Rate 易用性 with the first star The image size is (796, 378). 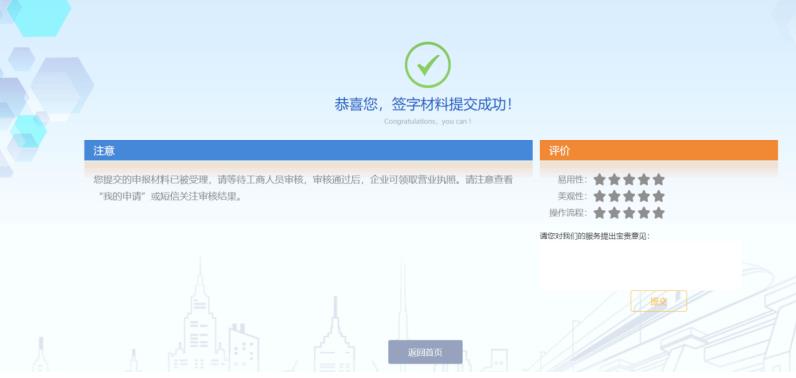coord(600,179)
